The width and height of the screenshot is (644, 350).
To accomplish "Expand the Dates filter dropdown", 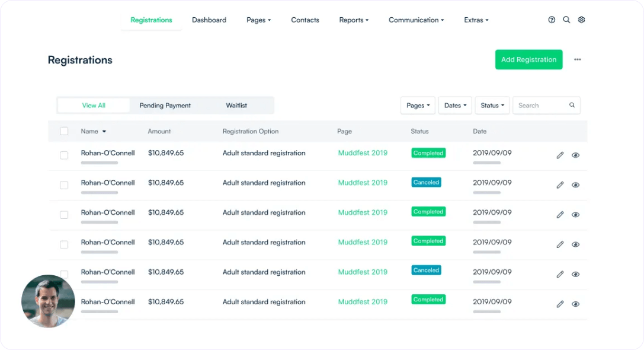I will pyautogui.click(x=455, y=105).
